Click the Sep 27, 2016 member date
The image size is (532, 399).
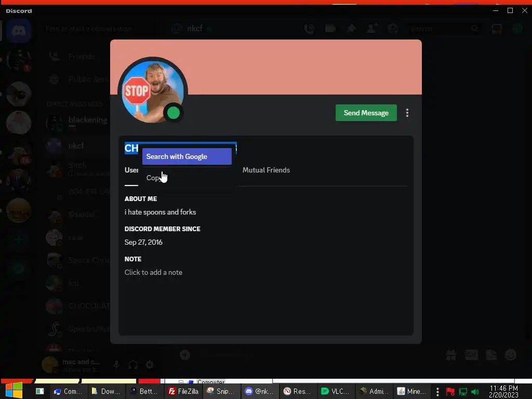tap(143, 242)
